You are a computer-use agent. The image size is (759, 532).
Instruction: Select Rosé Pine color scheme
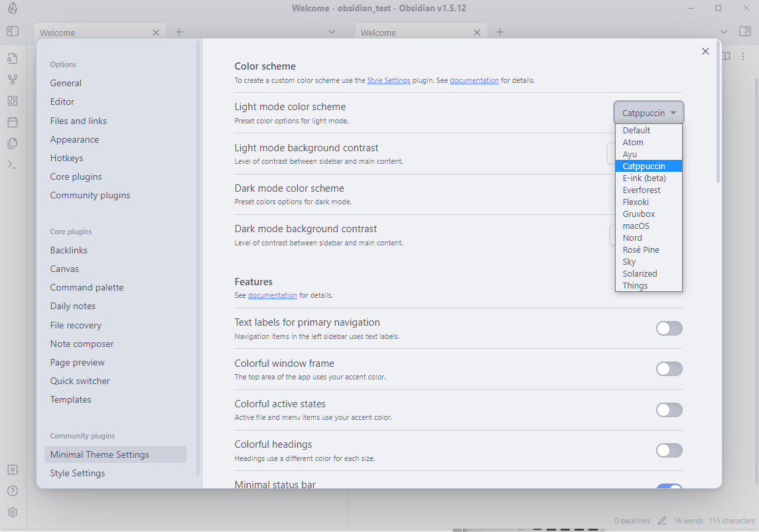[649, 250]
